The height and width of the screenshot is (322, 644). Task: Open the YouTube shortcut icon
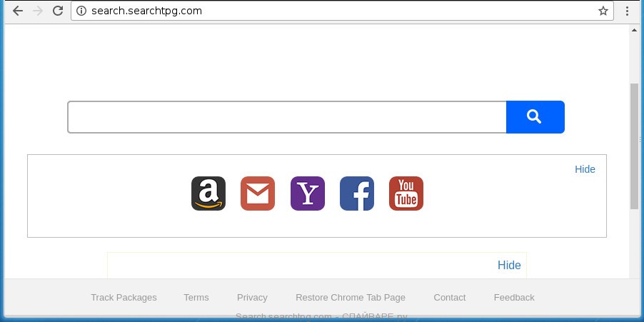pos(406,193)
